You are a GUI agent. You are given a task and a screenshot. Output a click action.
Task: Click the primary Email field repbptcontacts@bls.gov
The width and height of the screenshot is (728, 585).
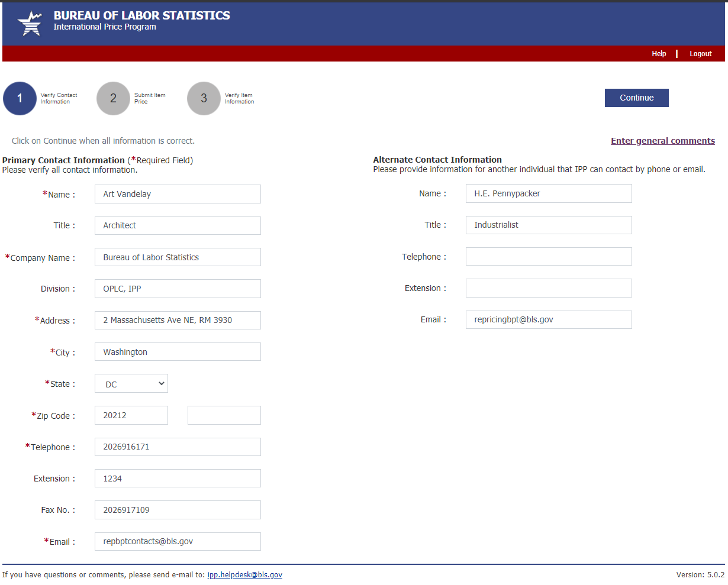click(178, 541)
